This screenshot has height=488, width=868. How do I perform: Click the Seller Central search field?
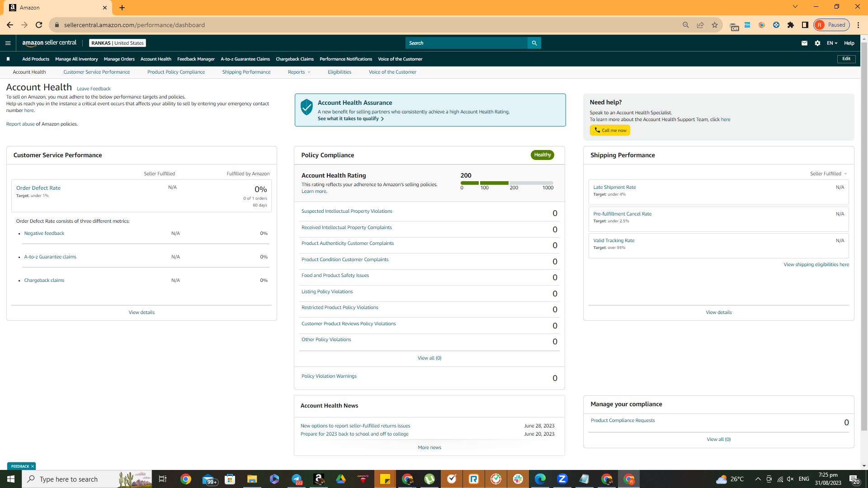(x=467, y=43)
